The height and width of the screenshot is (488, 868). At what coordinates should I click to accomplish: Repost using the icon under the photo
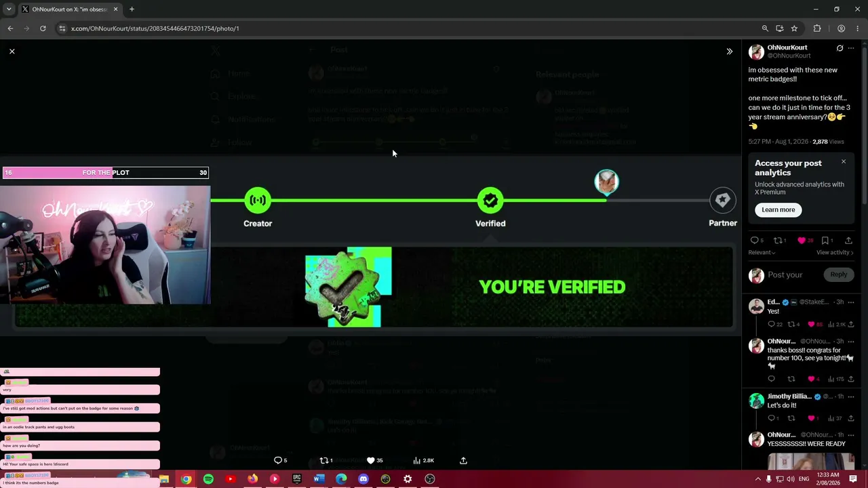click(x=325, y=461)
